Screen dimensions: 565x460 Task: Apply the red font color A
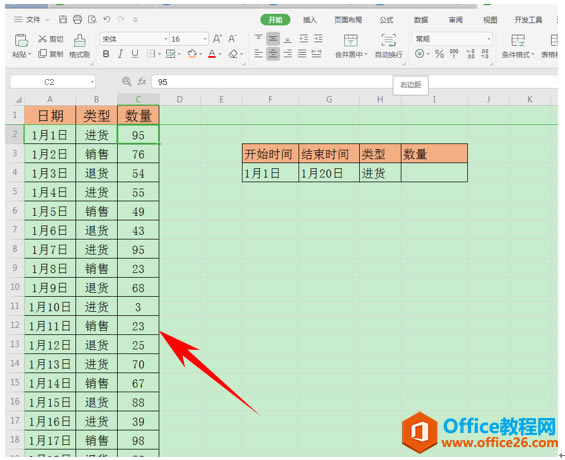pyautogui.click(x=212, y=54)
